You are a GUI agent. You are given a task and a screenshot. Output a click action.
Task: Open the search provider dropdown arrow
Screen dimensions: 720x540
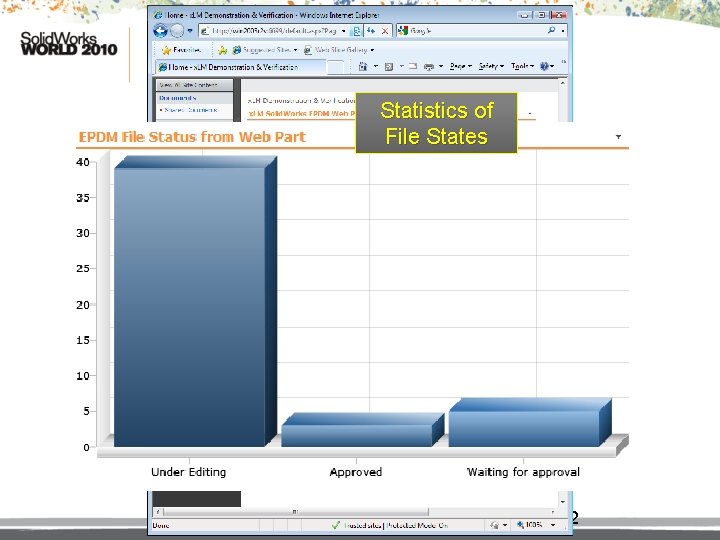[563, 31]
